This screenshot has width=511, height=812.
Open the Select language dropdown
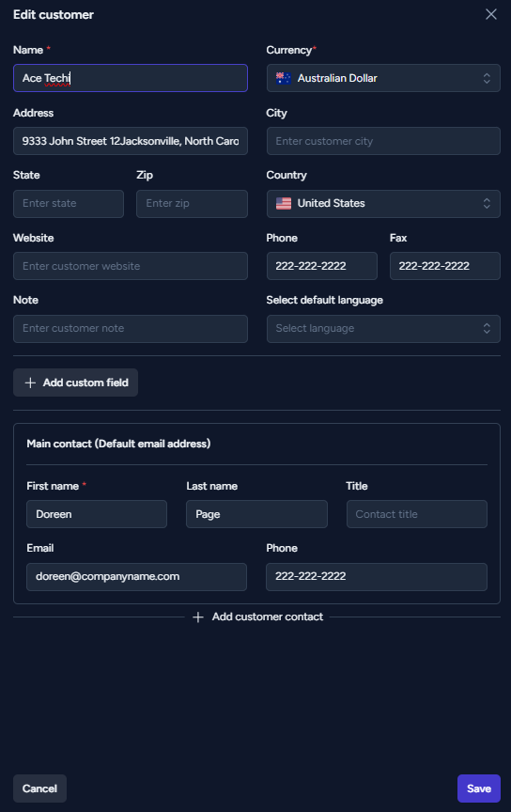click(x=383, y=329)
